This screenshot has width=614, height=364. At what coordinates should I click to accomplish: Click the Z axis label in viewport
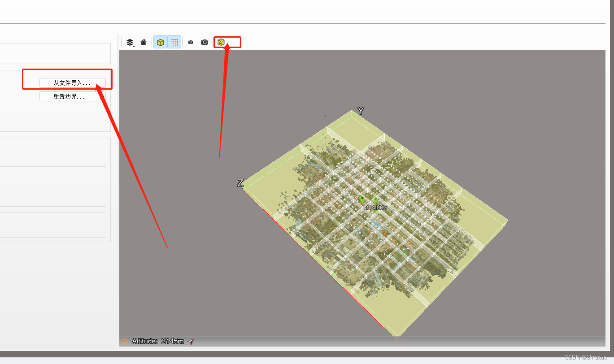pos(240,183)
